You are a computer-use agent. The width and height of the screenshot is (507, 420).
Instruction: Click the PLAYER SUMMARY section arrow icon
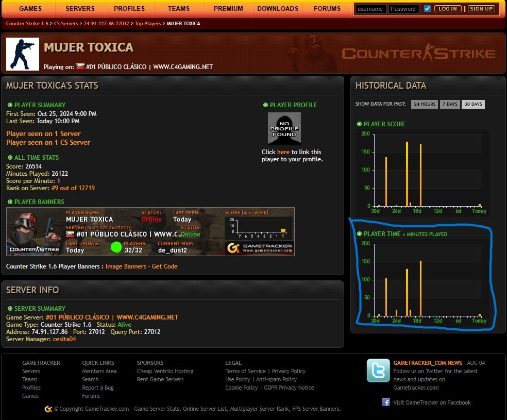click(x=10, y=105)
